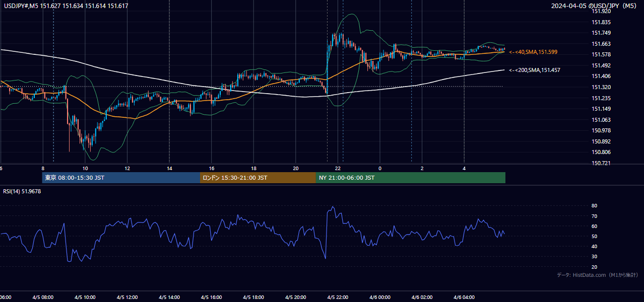This screenshot has height=302, width=644.
Task: Click RSI axis level 60
Action: [x=594, y=226]
